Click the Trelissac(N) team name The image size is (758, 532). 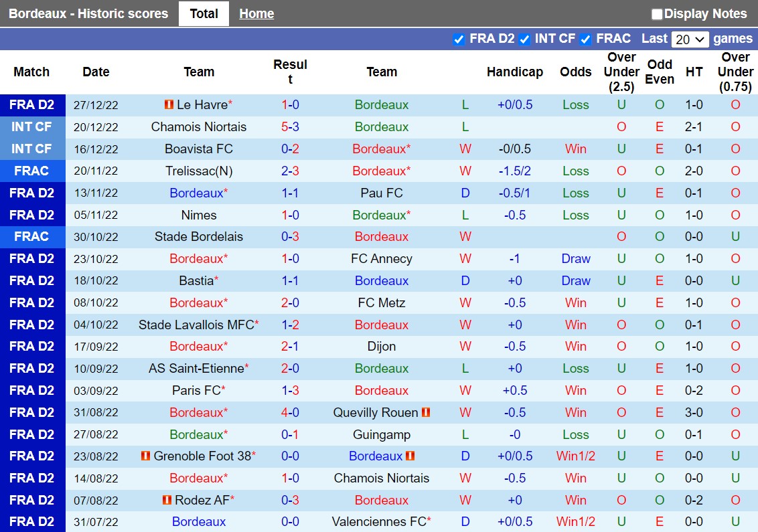pyautogui.click(x=199, y=171)
